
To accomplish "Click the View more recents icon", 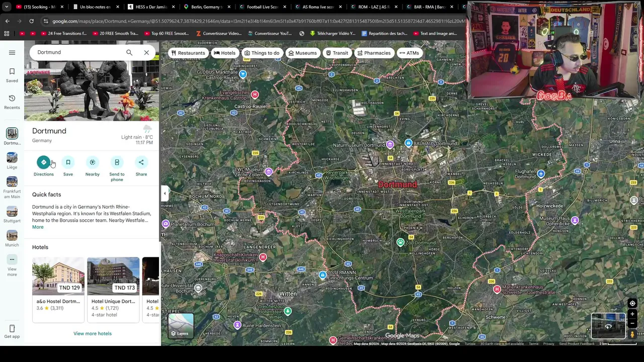I will coord(12,259).
